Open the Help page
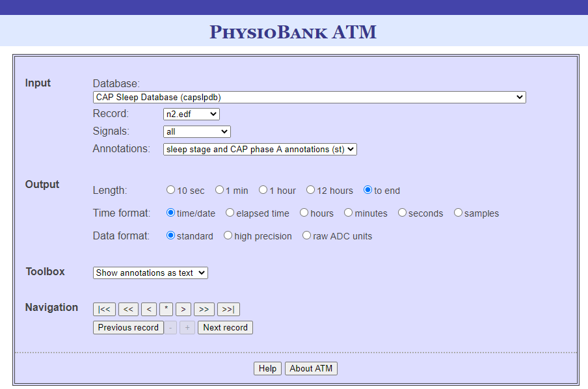588x389 pixels. pos(267,368)
